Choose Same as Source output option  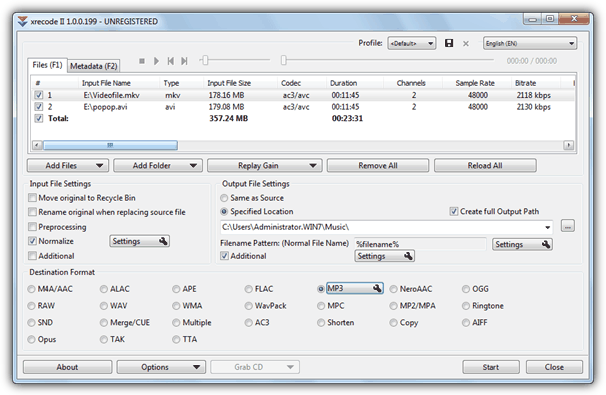pyautogui.click(x=224, y=198)
